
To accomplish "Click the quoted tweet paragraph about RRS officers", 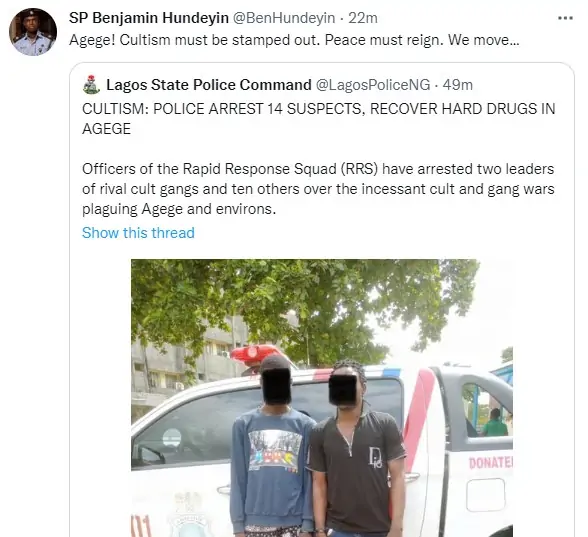I will 318,189.
